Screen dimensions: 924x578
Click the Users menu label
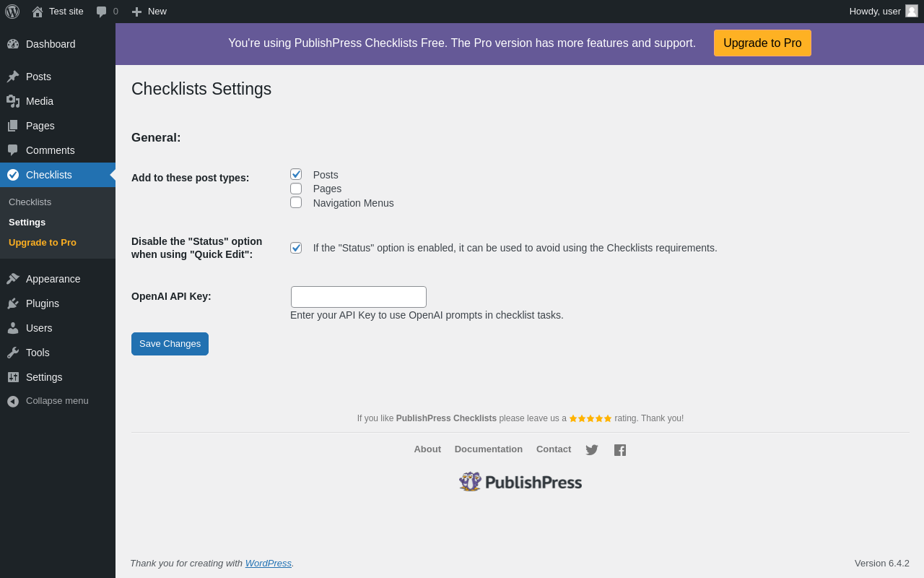coord(39,328)
